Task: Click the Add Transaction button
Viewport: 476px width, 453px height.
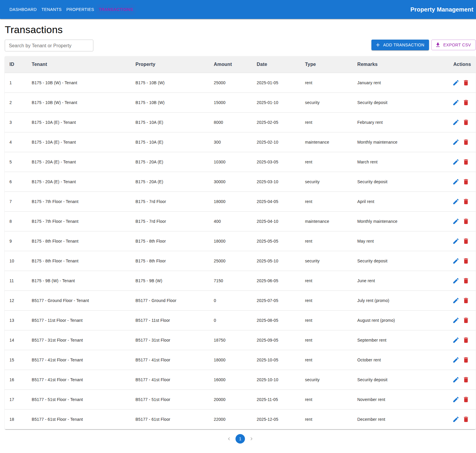Action: click(x=400, y=45)
